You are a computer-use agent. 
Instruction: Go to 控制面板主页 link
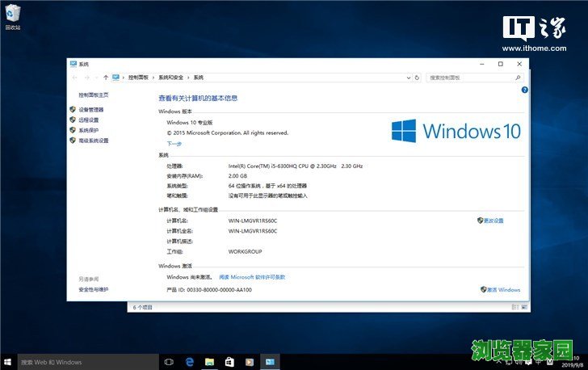[93, 95]
